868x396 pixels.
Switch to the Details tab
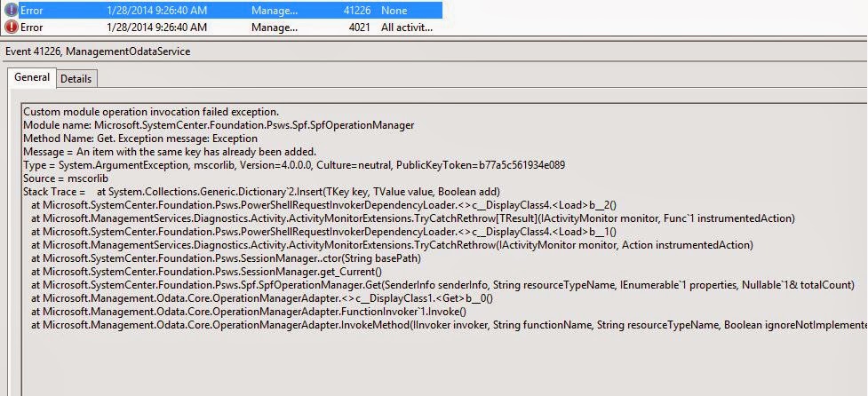pos(76,78)
